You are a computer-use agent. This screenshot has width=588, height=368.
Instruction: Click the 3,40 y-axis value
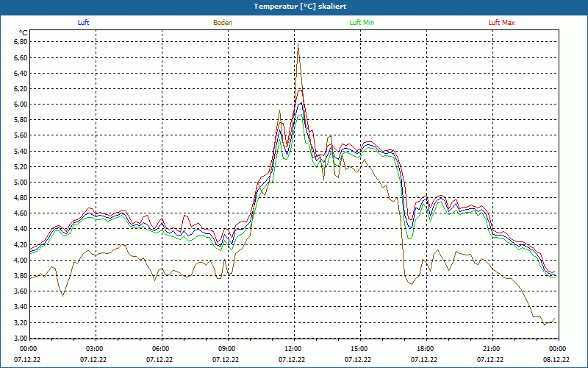pyautogui.click(x=21, y=307)
